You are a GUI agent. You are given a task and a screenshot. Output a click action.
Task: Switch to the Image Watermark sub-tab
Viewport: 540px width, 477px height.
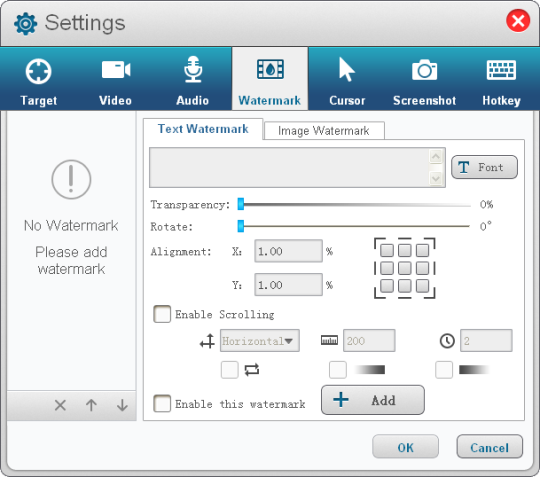pyautogui.click(x=324, y=131)
